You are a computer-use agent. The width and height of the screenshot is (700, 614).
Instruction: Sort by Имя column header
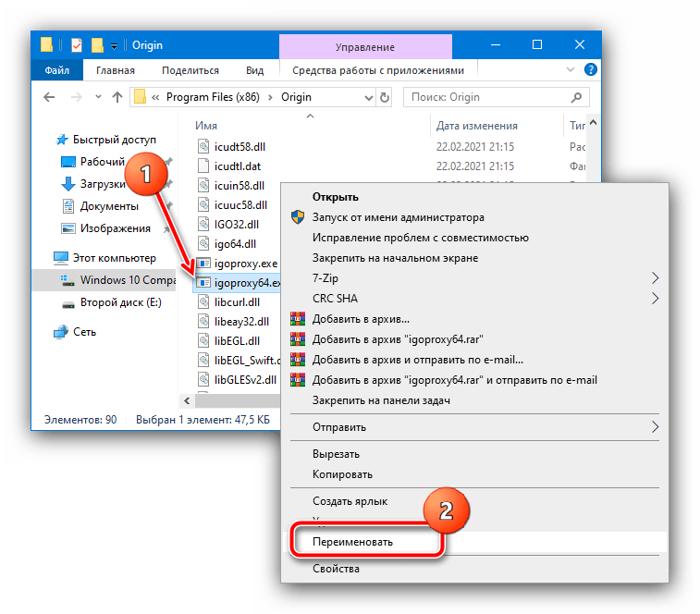(x=206, y=126)
